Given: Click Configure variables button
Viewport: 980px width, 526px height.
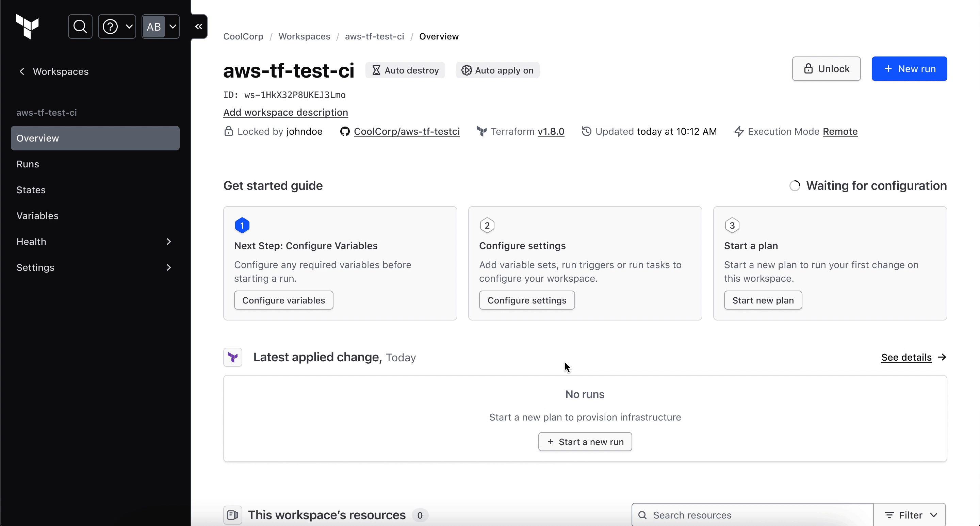Looking at the screenshot, I should [x=283, y=300].
